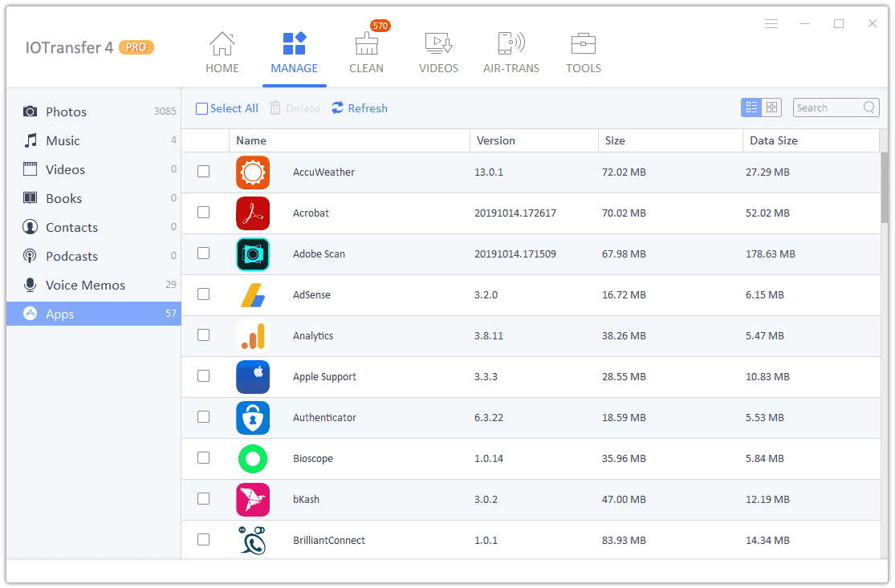Switch to detailed list view
The width and height of the screenshot is (895, 588).
pos(751,107)
